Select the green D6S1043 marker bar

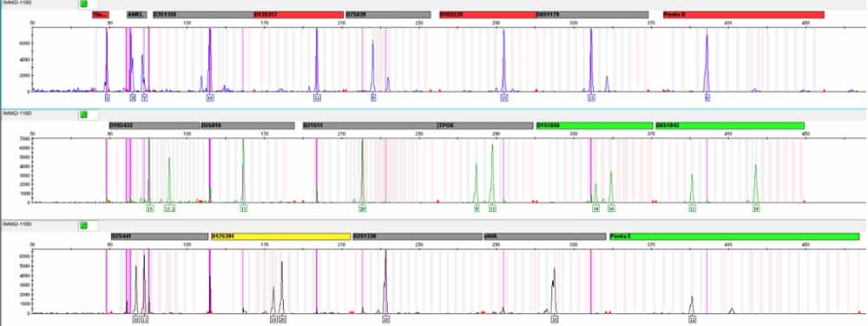pos(729,125)
